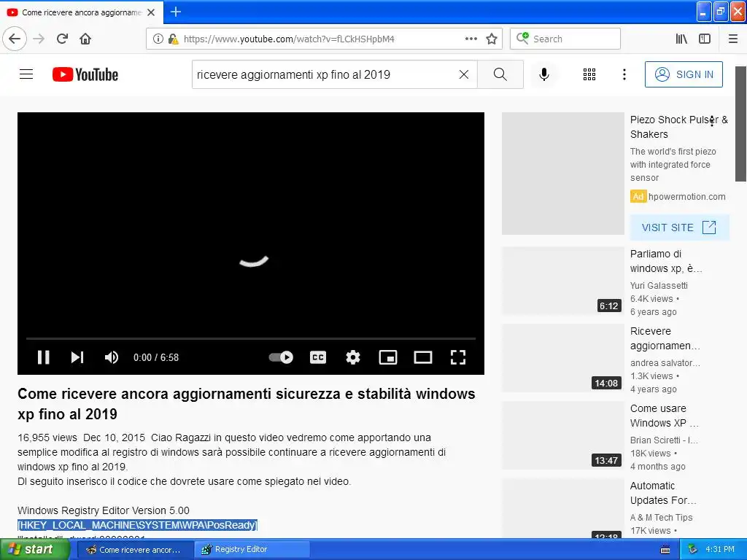Skip to the next video
The height and width of the screenshot is (560, 747).
pyautogui.click(x=77, y=357)
